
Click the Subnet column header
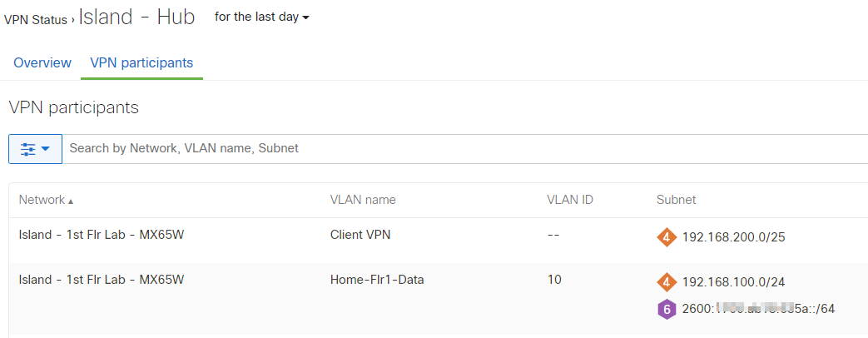pos(676,200)
